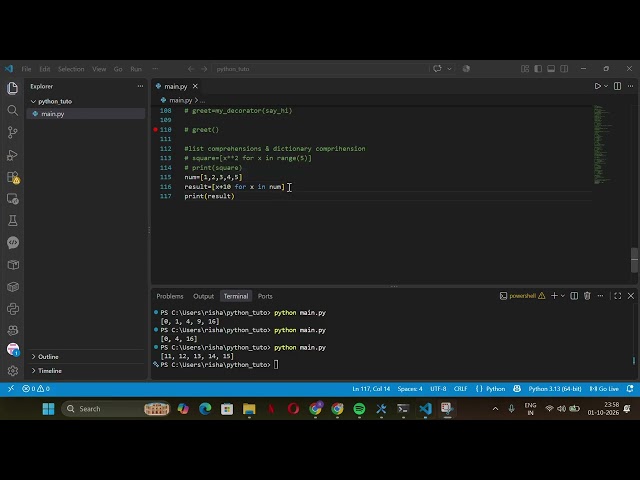Select the powershell terminal label
Image resolution: width=640 pixels, height=480 pixels.
[522, 296]
